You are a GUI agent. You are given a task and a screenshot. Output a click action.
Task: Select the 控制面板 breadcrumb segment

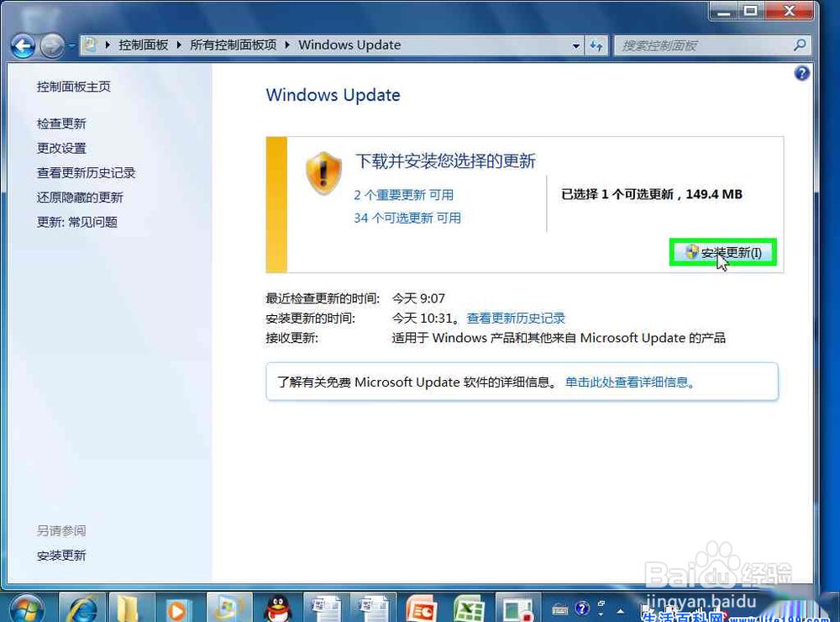click(143, 45)
